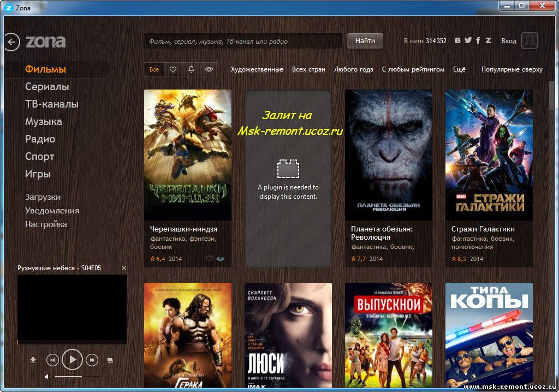
Task: Open the Люси movie poster
Action: coord(288,335)
